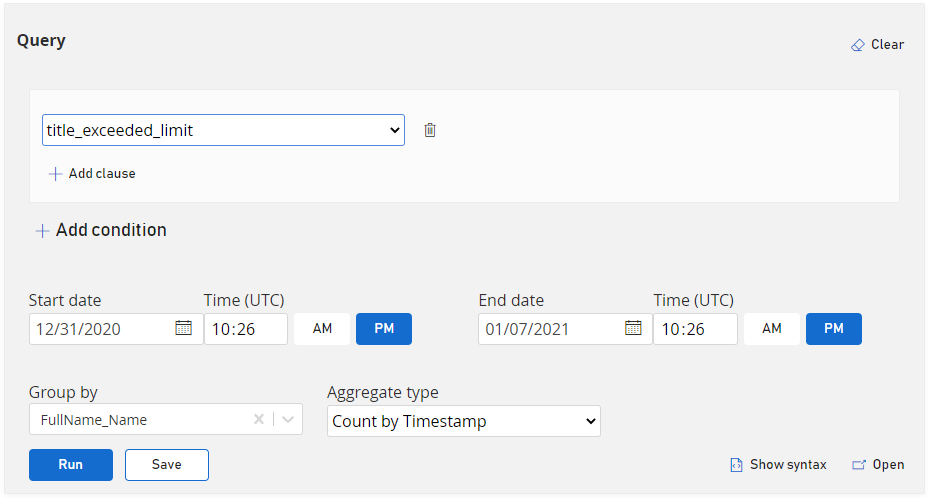Screen dimensions: 929x498
Task: Click the Show syntax code icon
Action: tap(736, 465)
